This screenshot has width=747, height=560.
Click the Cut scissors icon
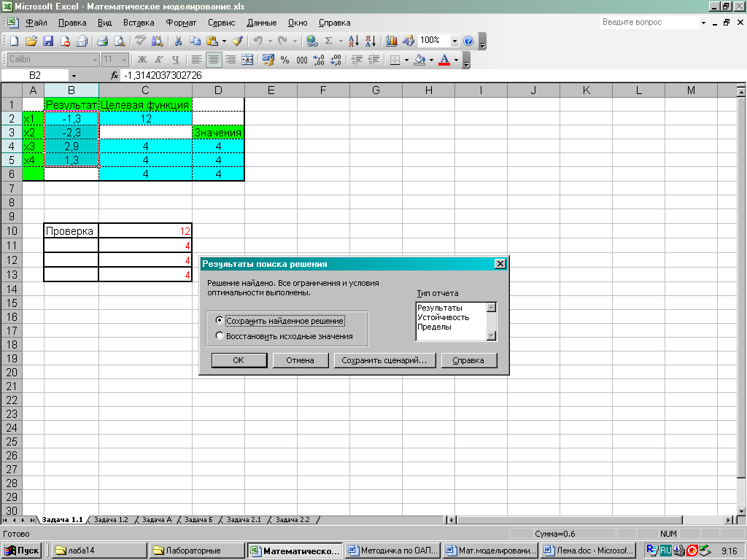(x=178, y=41)
